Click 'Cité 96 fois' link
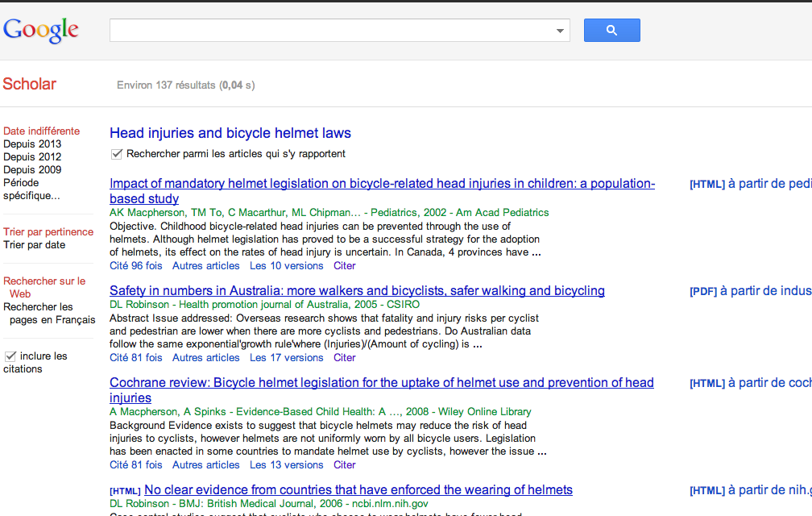Screen dimensions: 812x516 (135, 266)
